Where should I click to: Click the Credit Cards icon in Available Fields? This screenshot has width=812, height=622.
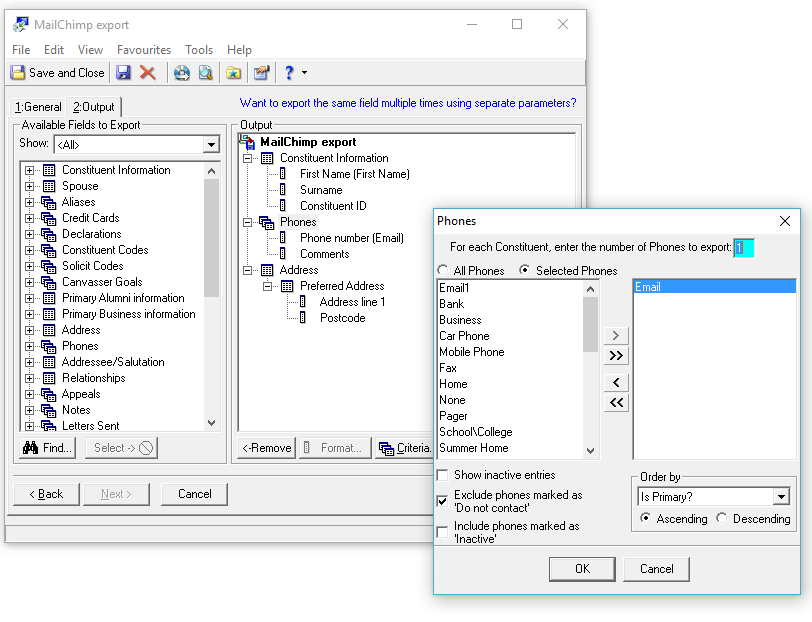coord(49,219)
